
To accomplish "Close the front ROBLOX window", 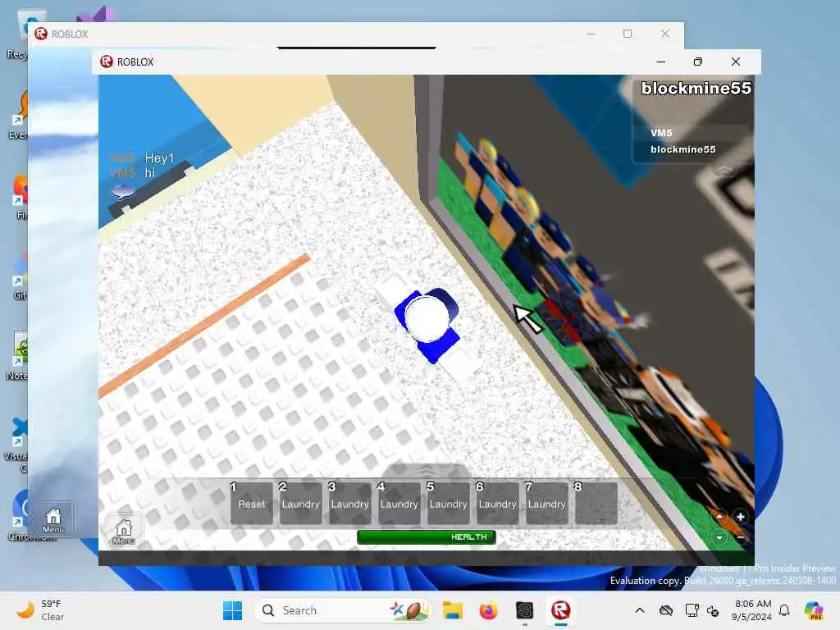I will [x=736, y=62].
